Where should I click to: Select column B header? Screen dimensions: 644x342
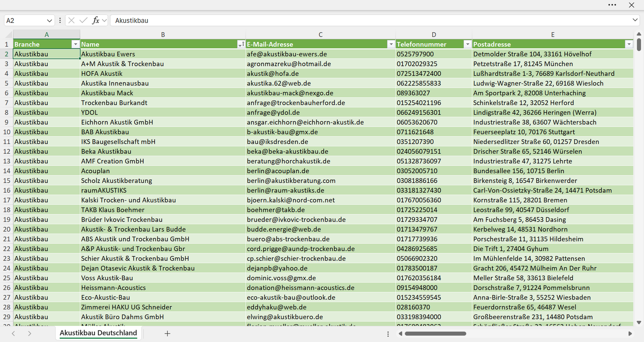[163, 35]
